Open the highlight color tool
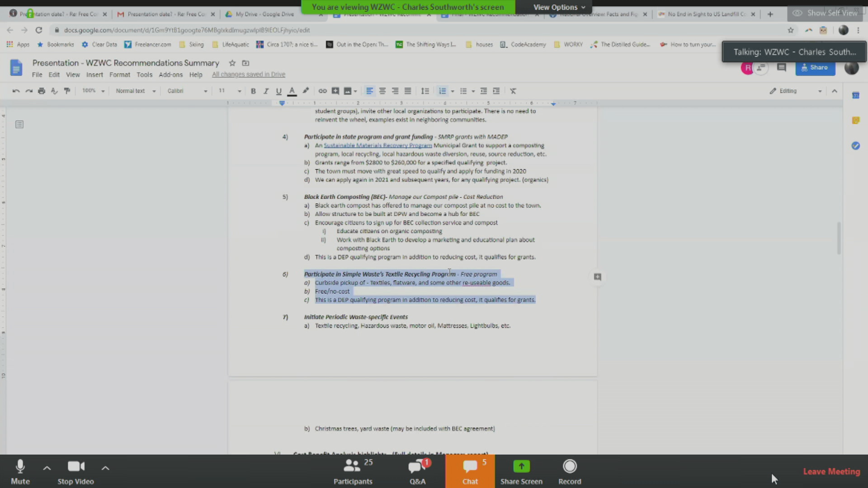 coord(306,91)
